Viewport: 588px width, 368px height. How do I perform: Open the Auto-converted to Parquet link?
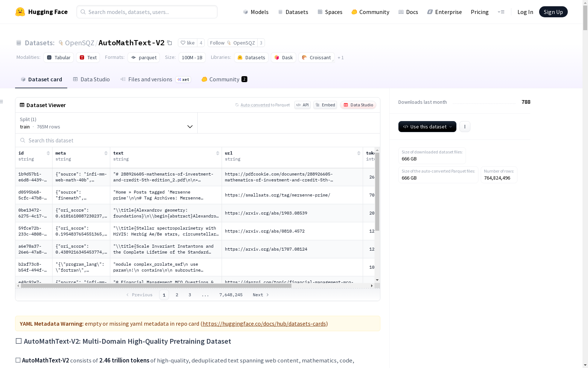tap(255, 105)
